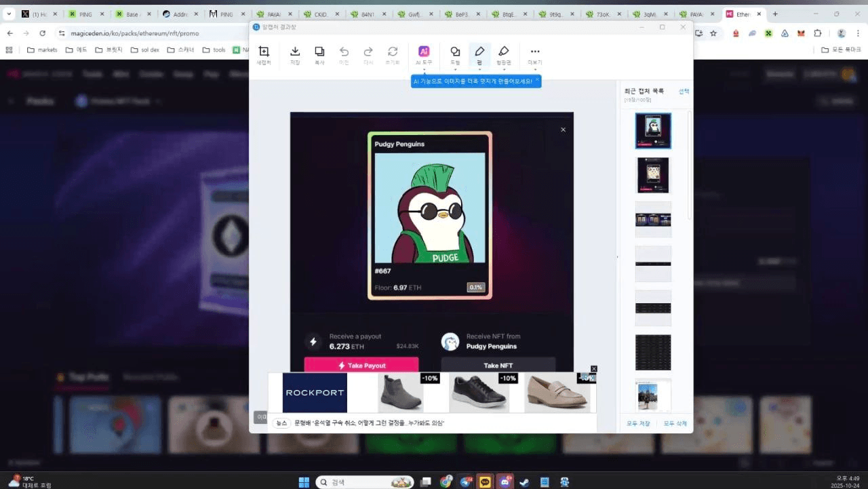Screen dimensions: 868x489
Task: Expand the 형광펜 highlighter dropdown arrow
Action: click(503, 69)
